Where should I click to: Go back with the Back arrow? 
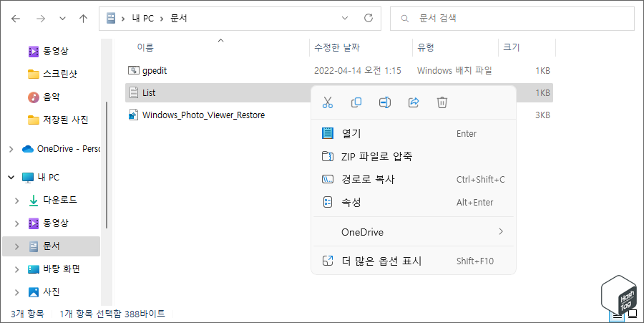pos(16,19)
